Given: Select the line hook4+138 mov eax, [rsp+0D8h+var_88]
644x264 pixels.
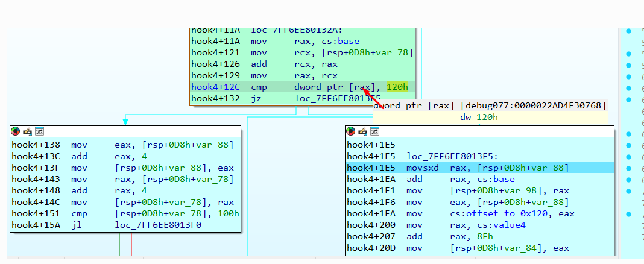Looking at the screenshot, I should point(125,145).
